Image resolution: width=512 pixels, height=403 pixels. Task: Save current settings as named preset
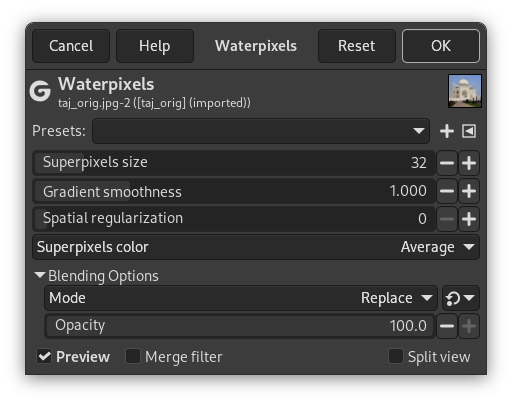[x=447, y=131]
